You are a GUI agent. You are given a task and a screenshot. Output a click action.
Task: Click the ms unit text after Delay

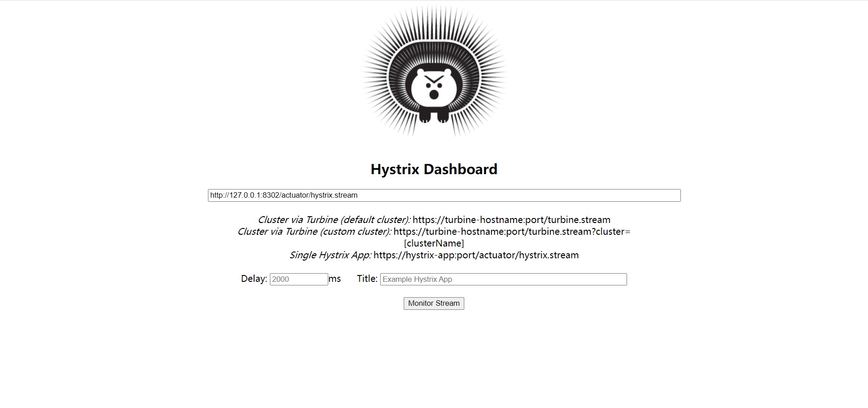(x=335, y=279)
